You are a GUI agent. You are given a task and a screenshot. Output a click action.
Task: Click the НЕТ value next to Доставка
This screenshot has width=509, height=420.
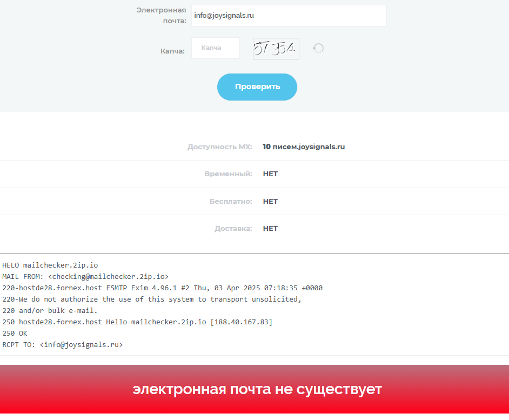click(x=270, y=228)
